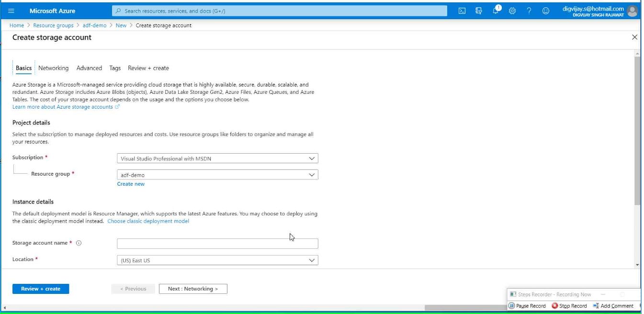This screenshot has height=314, width=644.
Task: Click the Steps Recorder window title
Action: coord(554,294)
